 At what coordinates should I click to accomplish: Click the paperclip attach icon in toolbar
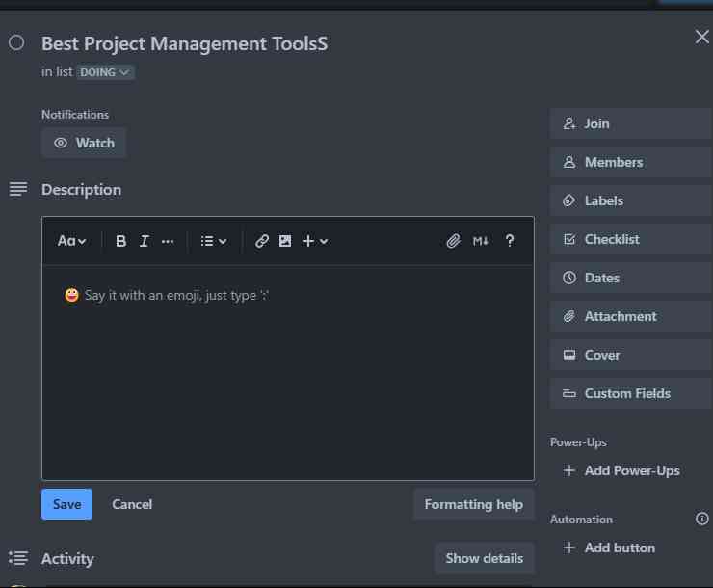coord(454,241)
